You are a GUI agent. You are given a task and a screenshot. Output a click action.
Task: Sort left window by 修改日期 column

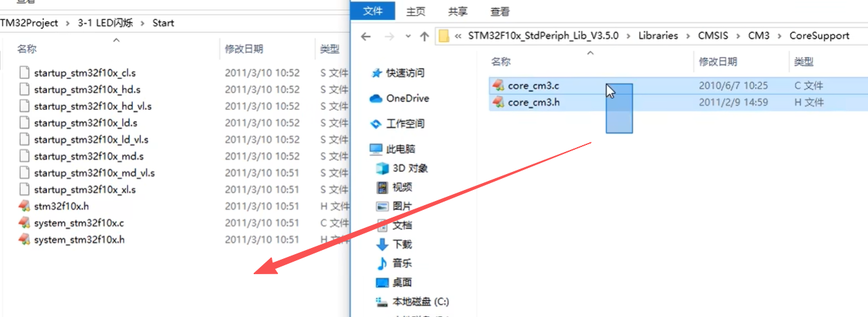(243, 49)
